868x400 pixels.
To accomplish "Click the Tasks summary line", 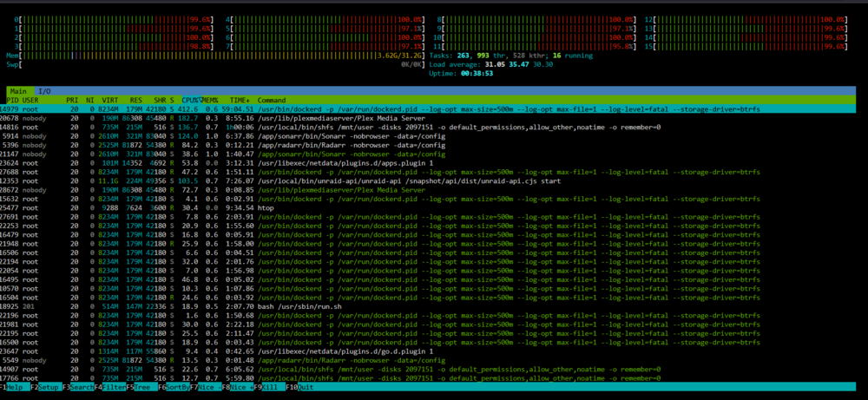I will [x=510, y=56].
